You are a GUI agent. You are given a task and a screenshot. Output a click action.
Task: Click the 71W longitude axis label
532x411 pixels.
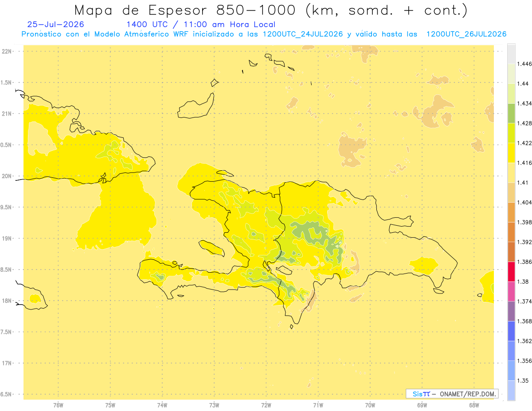pyautogui.click(x=318, y=405)
